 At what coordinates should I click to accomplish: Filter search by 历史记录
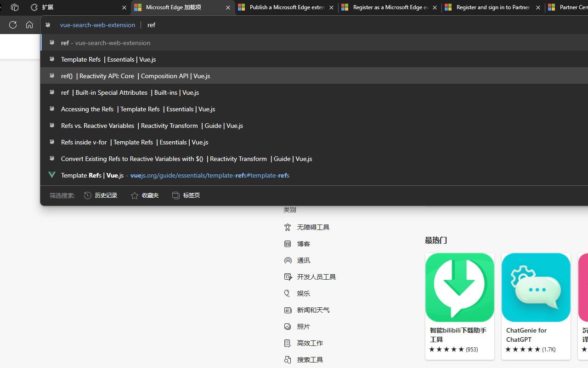click(101, 195)
